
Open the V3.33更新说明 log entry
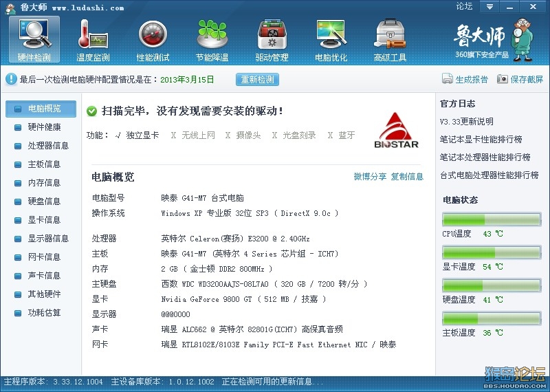tap(467, 122)
